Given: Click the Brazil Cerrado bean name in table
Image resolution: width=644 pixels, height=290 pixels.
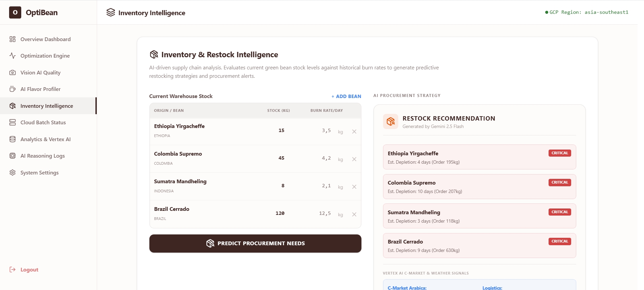Looking at the screenshot, I should pos(172,209).
